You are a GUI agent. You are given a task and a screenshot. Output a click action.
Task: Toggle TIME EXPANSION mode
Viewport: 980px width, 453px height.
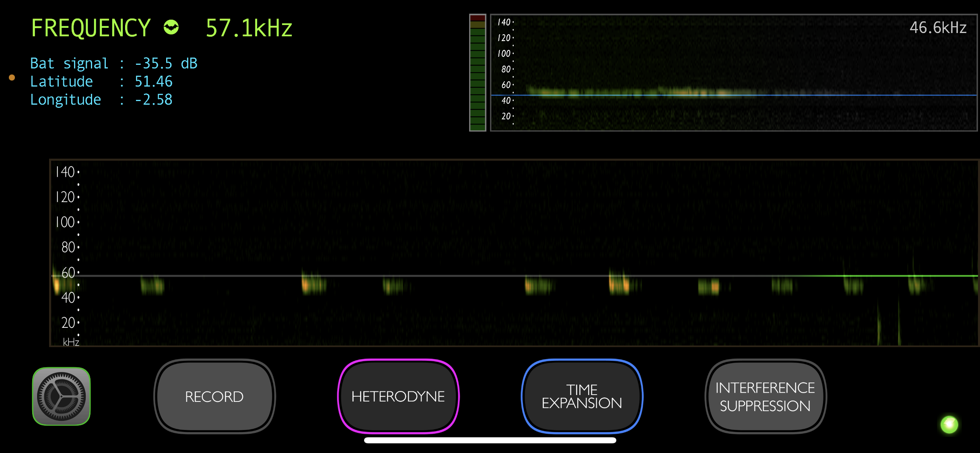582,396
